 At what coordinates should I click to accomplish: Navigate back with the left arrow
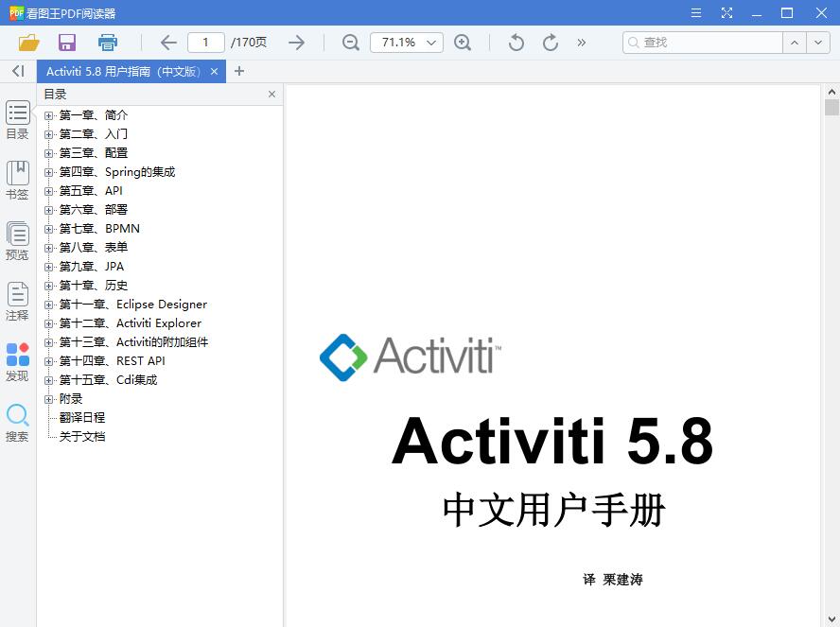coord(167,43)
